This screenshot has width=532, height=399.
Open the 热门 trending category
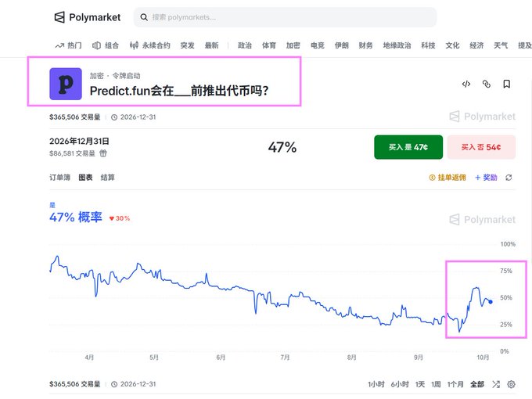click(x=69, y=45)
